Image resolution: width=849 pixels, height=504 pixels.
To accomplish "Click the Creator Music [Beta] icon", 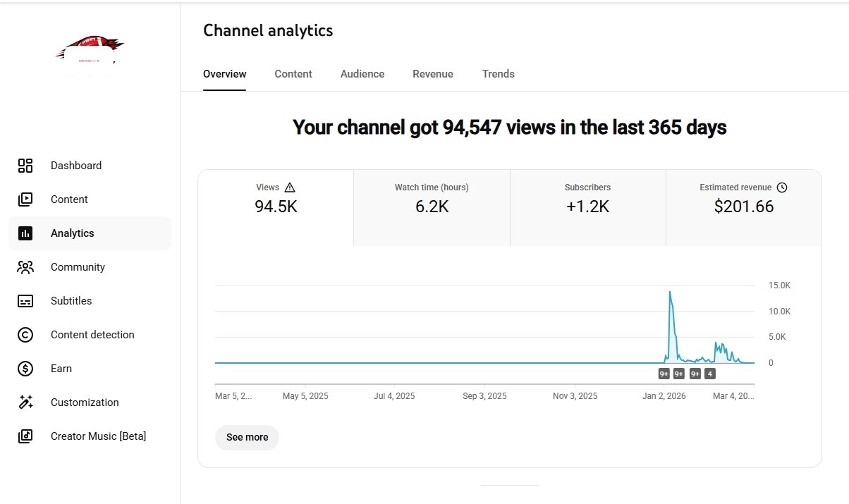I will (x=25, y=436).
